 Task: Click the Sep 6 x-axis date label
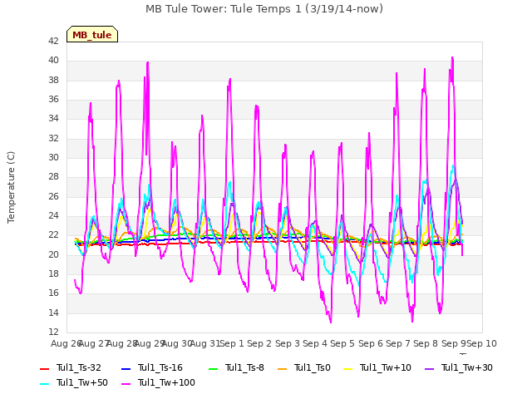pos(371,343)
